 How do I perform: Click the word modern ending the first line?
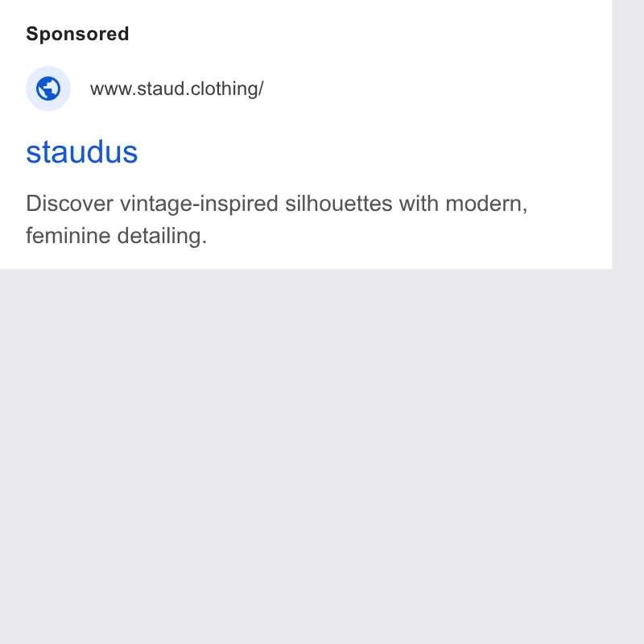tap(484, 204)
